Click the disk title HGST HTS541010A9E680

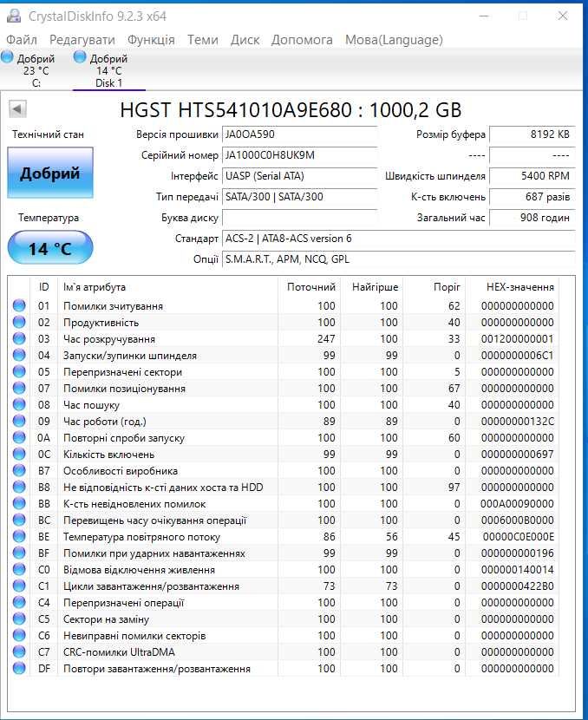pyautogui.click(x=291, y=110)
